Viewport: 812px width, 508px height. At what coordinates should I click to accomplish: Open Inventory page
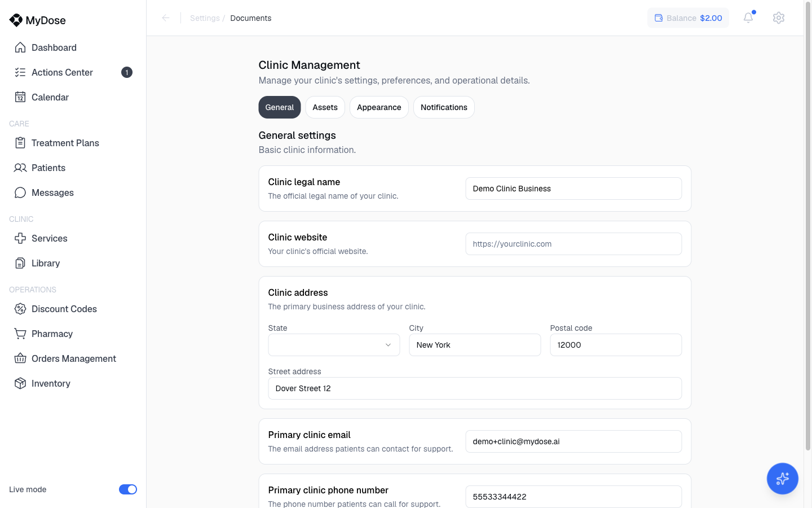(x=73, y=383)
